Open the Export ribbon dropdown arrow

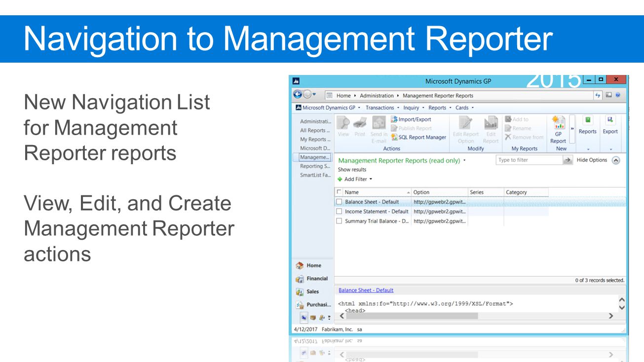(x=610, y=149)
